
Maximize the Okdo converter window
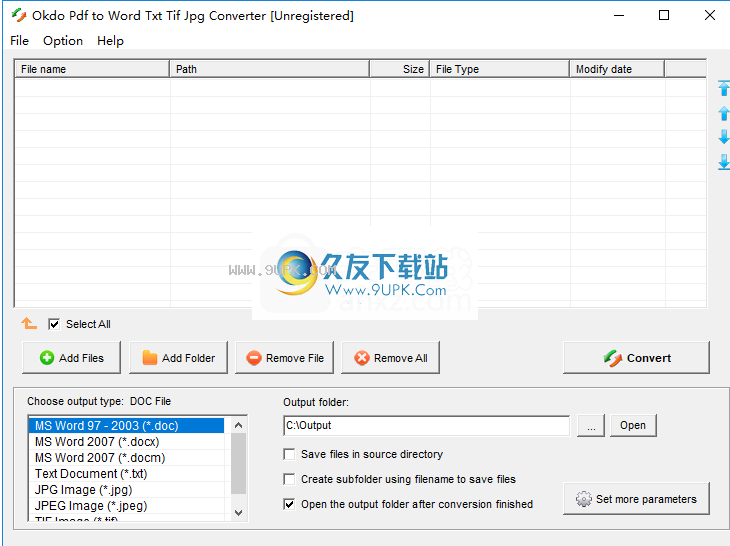[664, 15]
